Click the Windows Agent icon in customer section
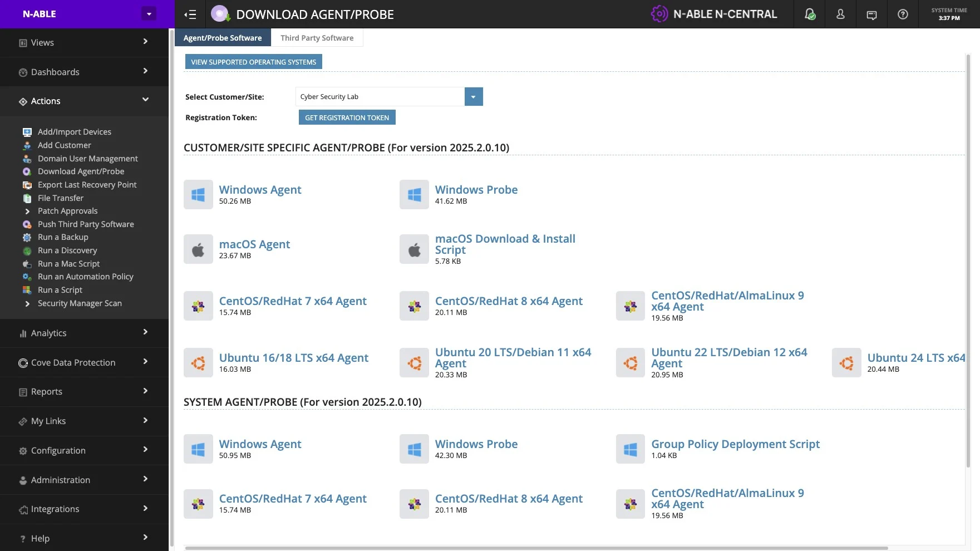 point(198,194)
